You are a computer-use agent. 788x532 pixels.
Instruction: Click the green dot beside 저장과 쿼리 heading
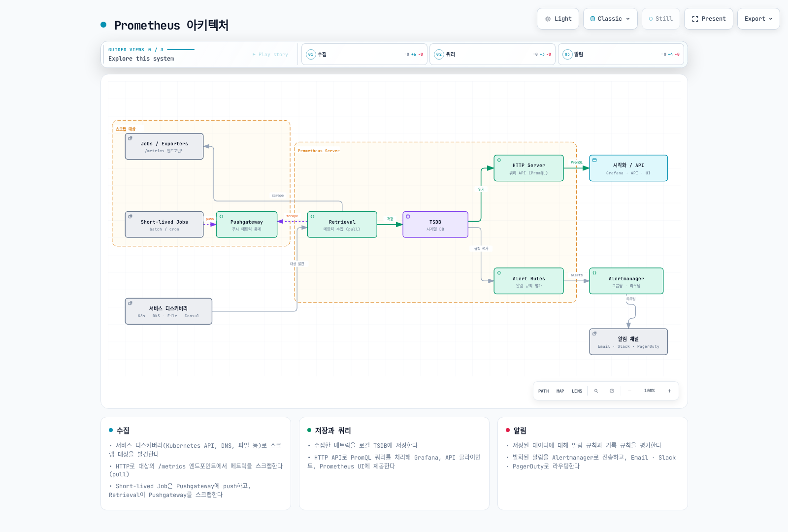coord(309,430)
